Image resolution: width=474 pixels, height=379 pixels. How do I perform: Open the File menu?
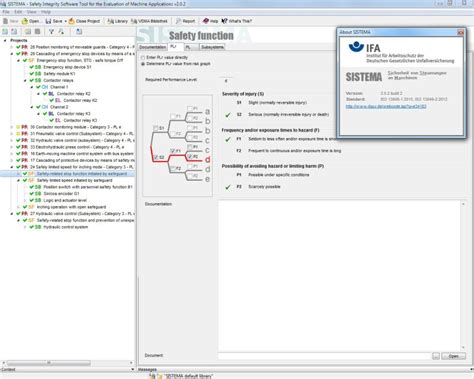6,12
